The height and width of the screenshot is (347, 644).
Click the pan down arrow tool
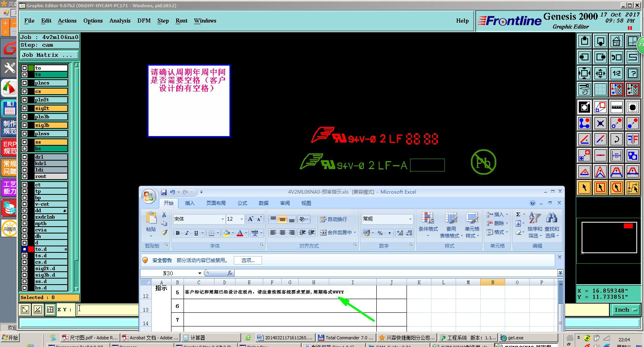coord(601,41)
